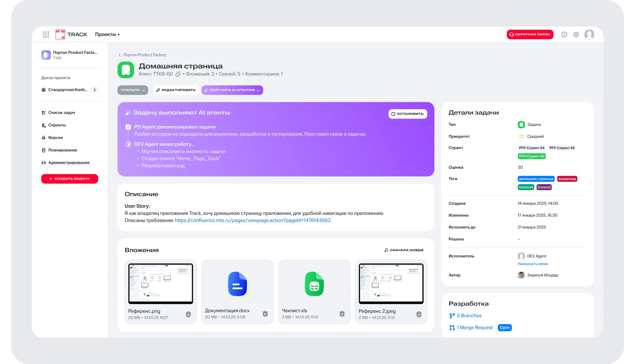
Task: Open the Проекты menu
Action: point(107,34)
